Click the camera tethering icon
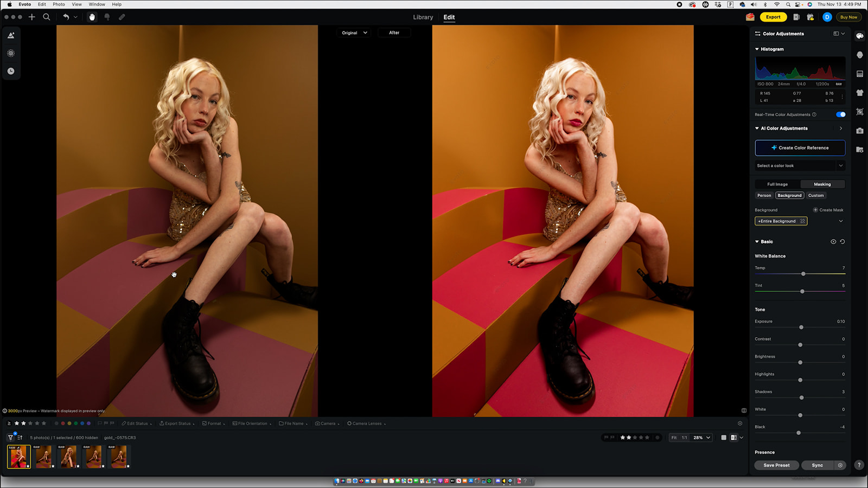The width and height of the screenshot is (868, 488). (x=860, y=131)
